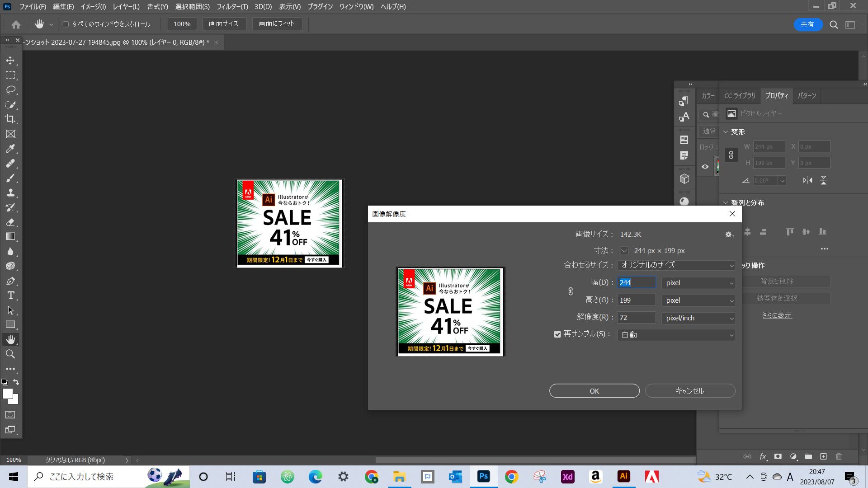
Task: Open the gear settings in the resolution dialog
Action: pyautogui.click(x=728, y=235)
